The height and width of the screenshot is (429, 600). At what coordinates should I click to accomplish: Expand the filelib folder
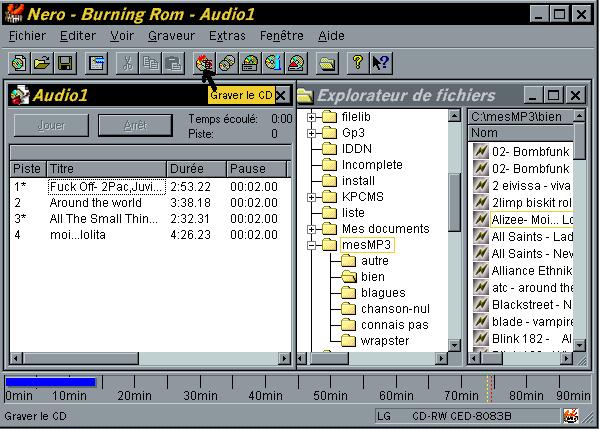[x=311, y=117]
